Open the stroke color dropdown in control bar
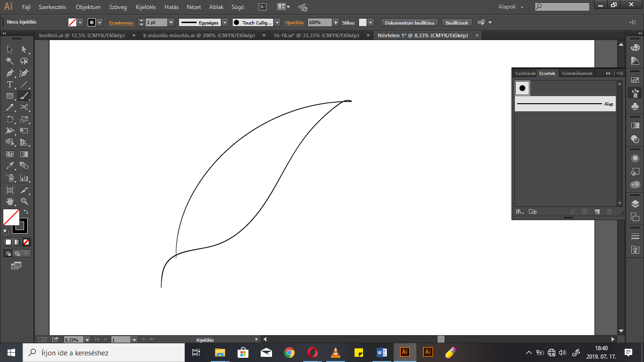The height and width of the screenshot is (362, 644). pyautogui.click(x=99, y=23)
